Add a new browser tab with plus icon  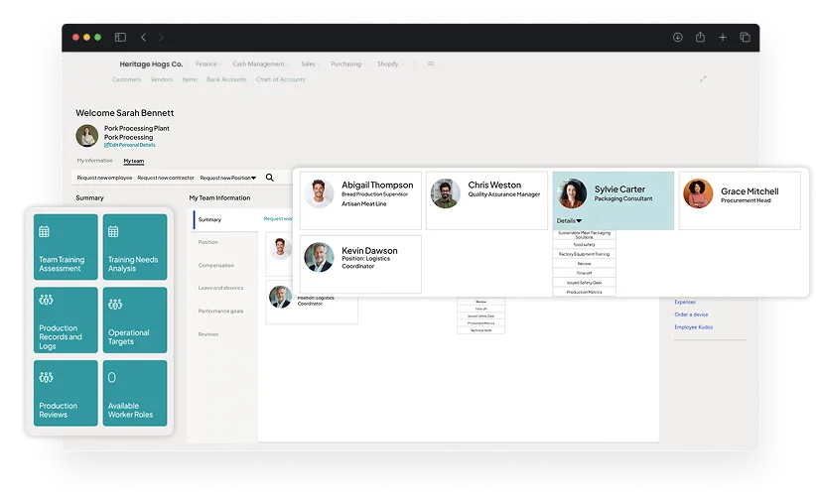pyautogui.click(x=723, y=37)
